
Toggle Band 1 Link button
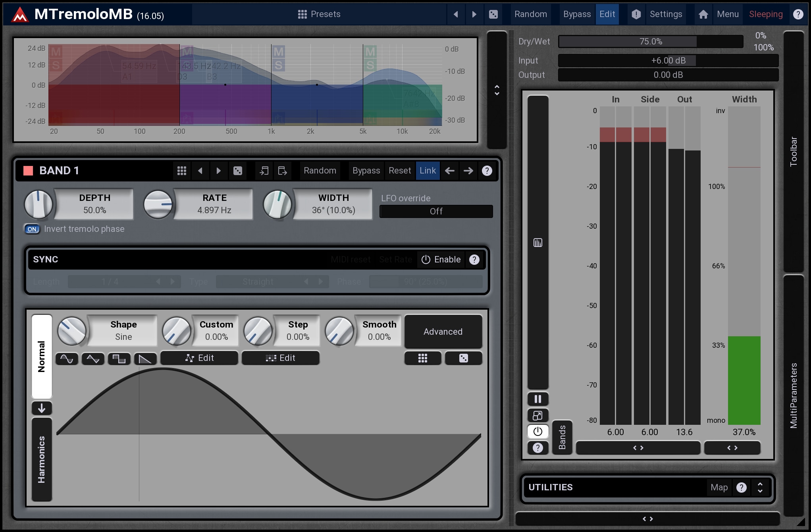click(428, 171)
